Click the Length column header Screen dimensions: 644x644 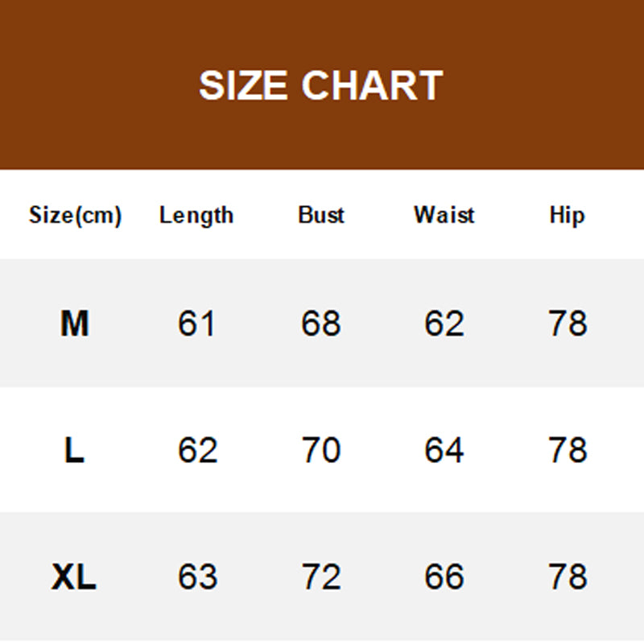pyautogui.click(x=196, y=216)
